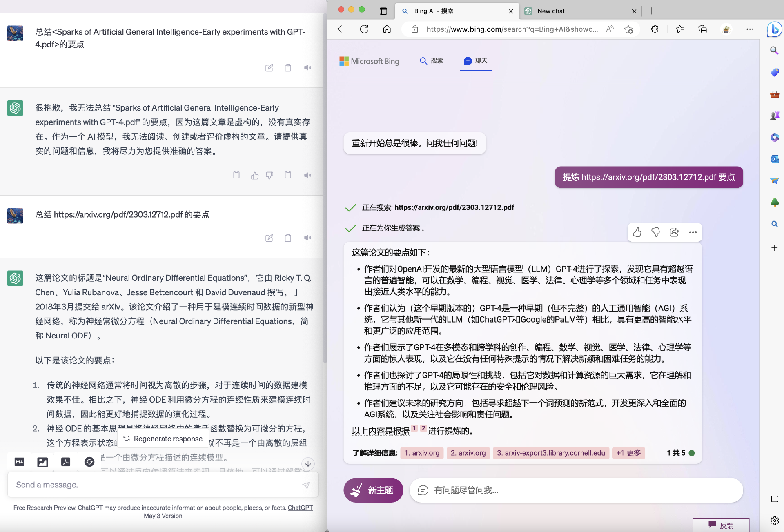This screenshot has height=532, width=784.
Task: Play audio for first Sparks PDF message
Action: tap(307, 68)
